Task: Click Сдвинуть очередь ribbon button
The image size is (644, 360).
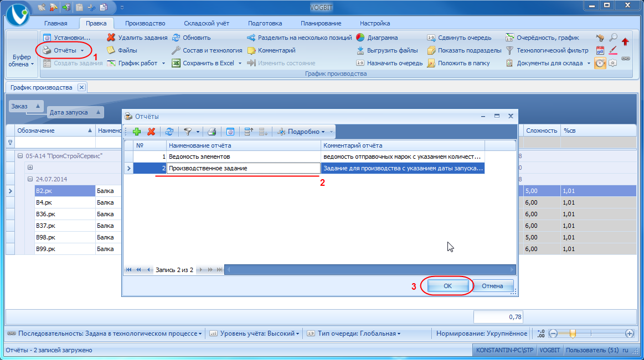Action: [x=459, y=38]
